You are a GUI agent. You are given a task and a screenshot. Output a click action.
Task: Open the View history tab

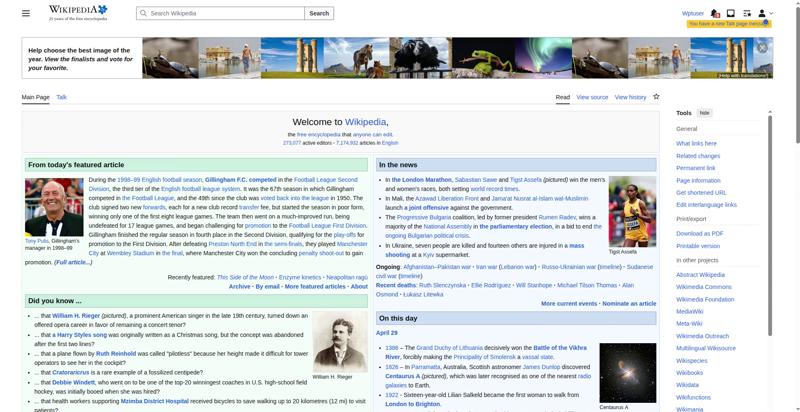tap(630, 97)
